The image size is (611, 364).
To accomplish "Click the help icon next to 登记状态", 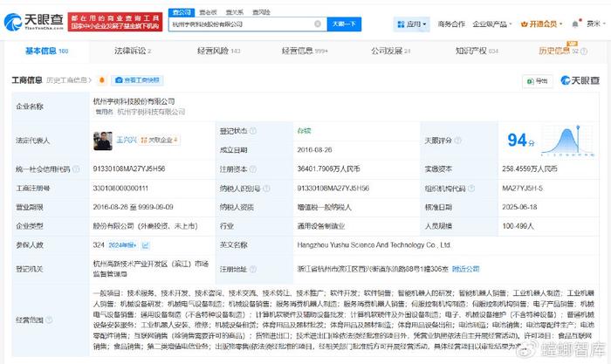I will 253,131.
